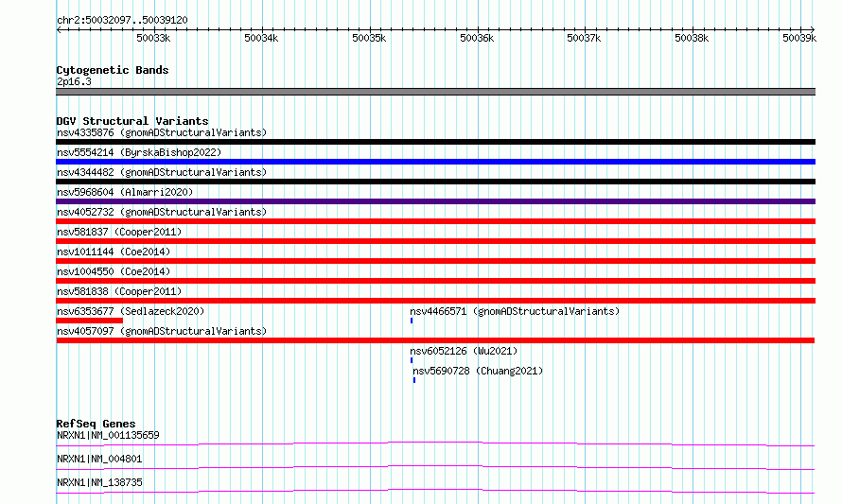
Task: Open the nsv4057097 gnomAD variant label
Action: point(162,331)
